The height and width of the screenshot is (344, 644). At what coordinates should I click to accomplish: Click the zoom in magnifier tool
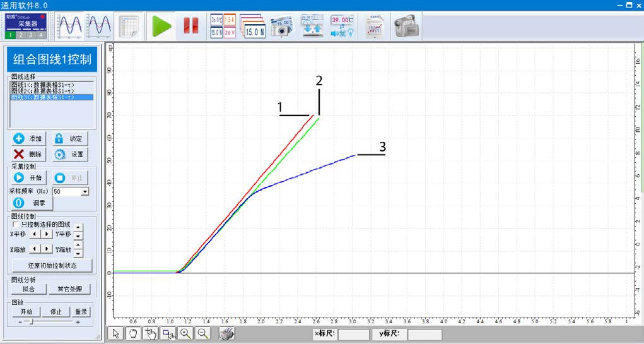(185, 334)
